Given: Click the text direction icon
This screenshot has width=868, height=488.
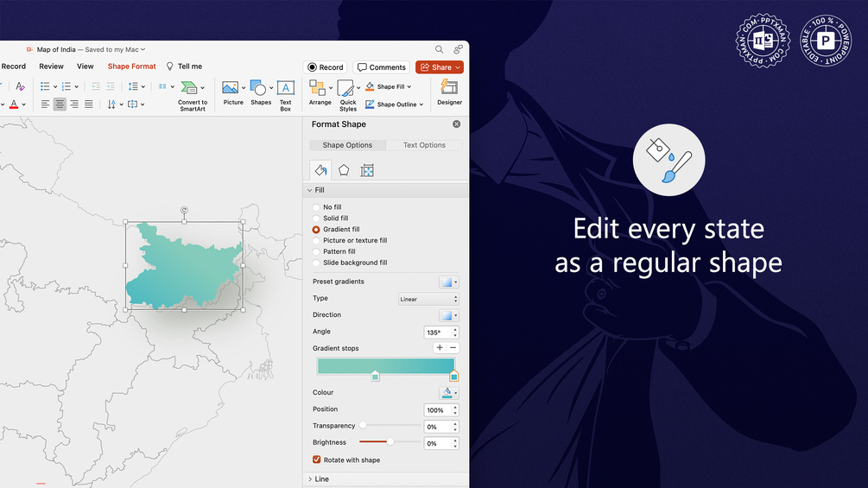Looking at the screenshot, I should pos(111,104).
